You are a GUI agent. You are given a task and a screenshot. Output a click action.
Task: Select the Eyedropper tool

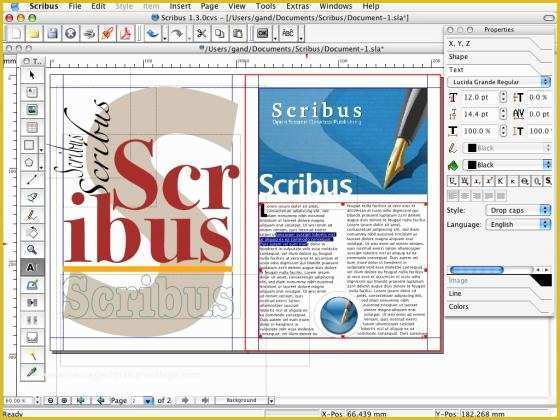tap(32, 372)
